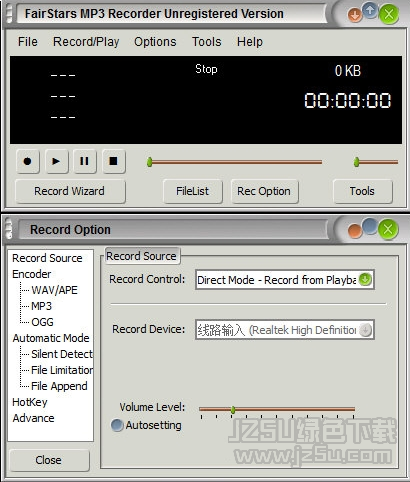Image resolution: width=410 pixels, height=482 pixels.
Task: Click the Play button
Action: point(56,162)
